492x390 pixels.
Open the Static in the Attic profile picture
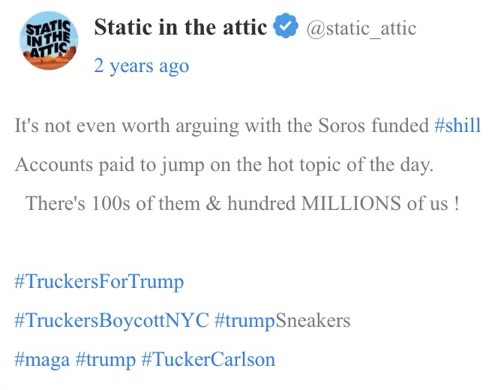[49, 40]
